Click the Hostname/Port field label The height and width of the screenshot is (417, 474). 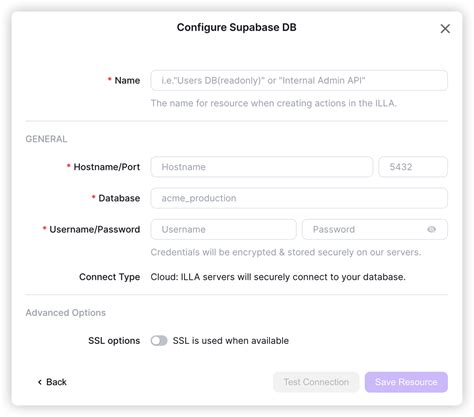tap(107, 167)
